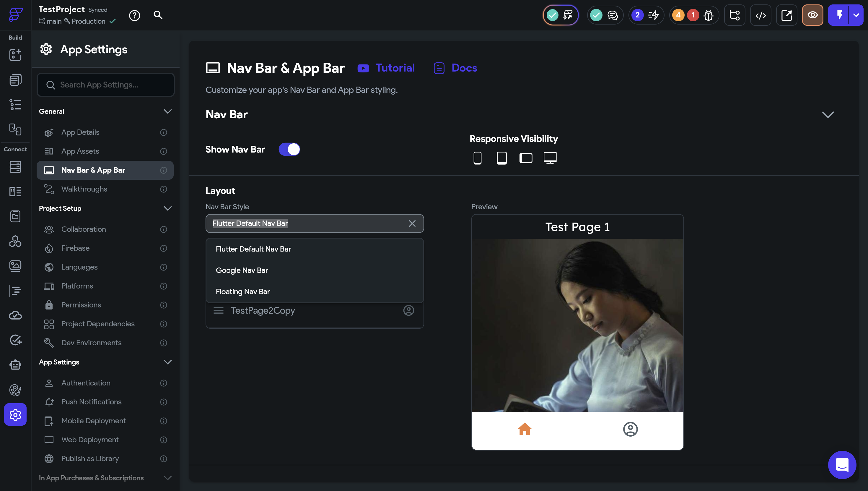Toggle the Show Nav Bar switch
The image size is (868, 491).
coord(289,149)
